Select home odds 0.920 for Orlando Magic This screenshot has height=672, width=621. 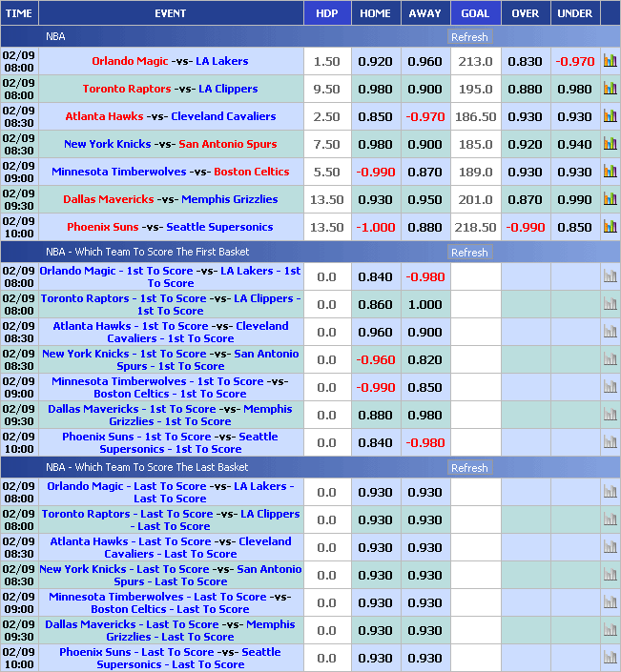tap(375, 61)
